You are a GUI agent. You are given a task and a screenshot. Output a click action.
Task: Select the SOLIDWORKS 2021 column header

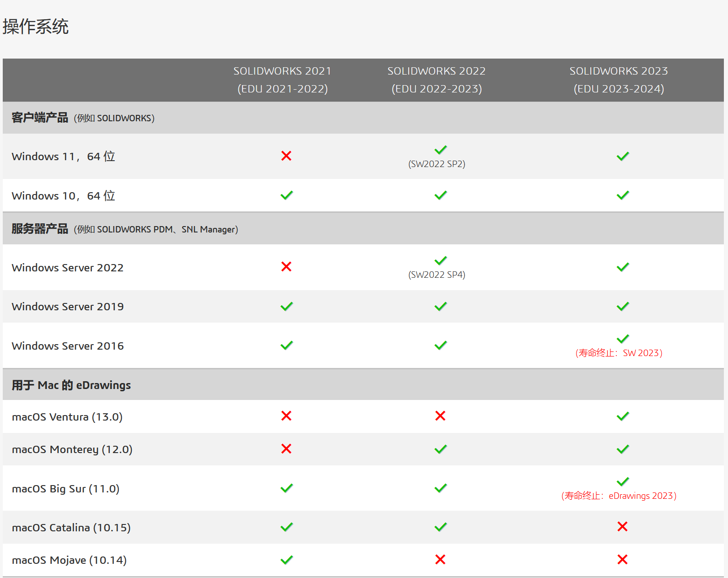click(282, 80)
